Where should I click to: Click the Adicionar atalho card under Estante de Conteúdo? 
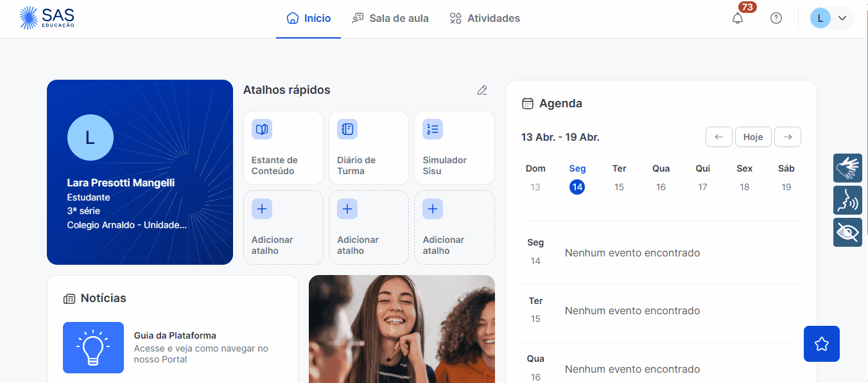point(283,227)
